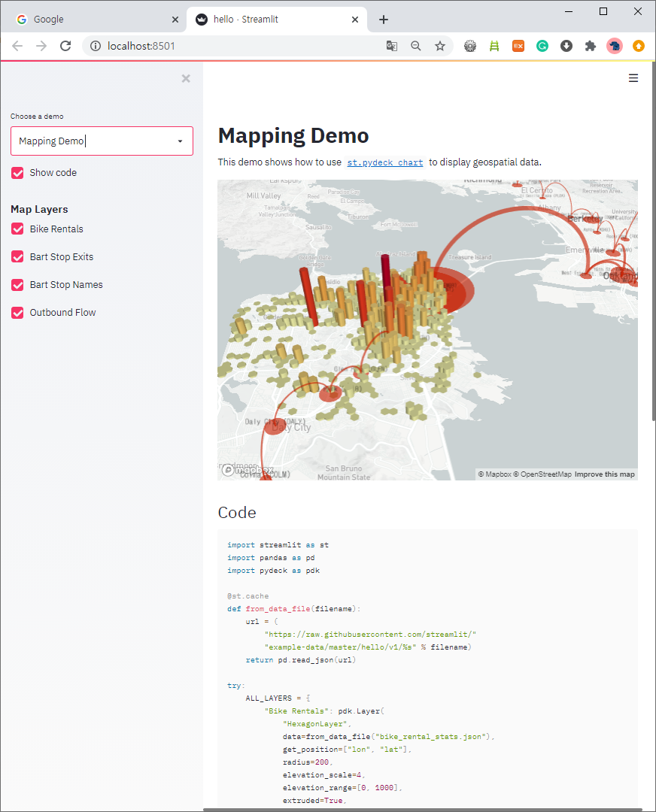Open the Streamlit hamburger menu
Screen dimensions: 656x812
coord(633,78)
